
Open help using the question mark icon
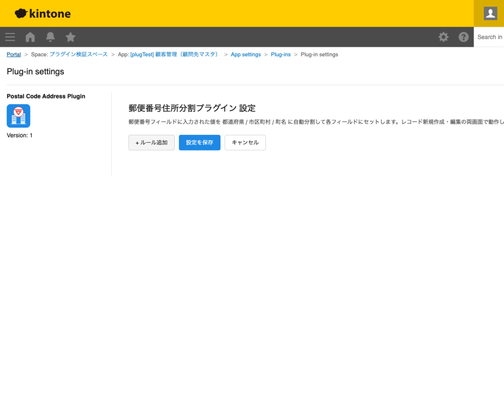(x=463, y=37)
